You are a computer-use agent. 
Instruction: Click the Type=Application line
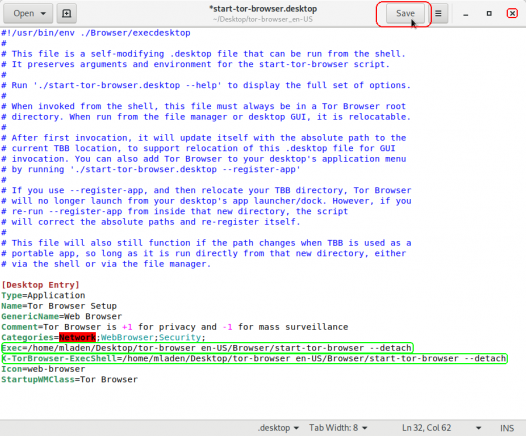pos(43,295)
